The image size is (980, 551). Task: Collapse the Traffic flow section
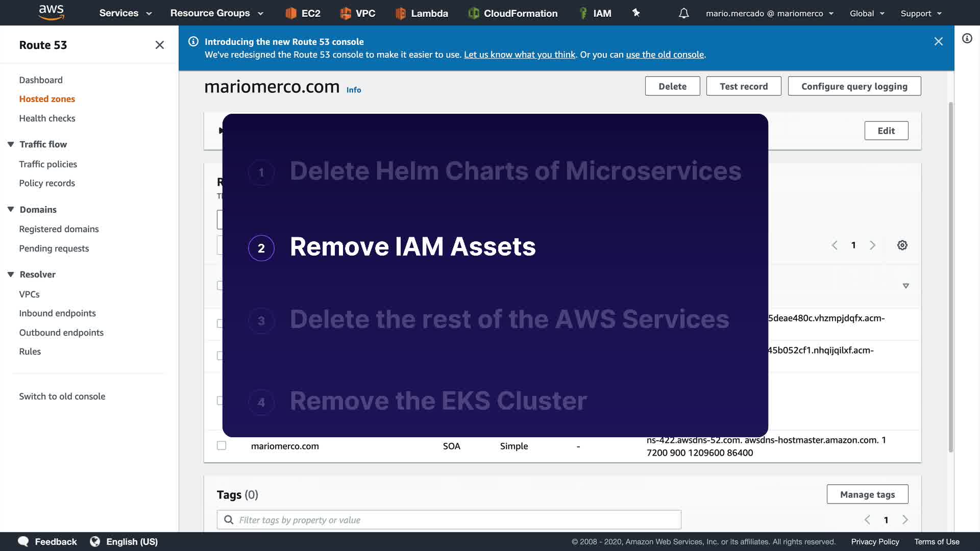(x=11, y=144)
